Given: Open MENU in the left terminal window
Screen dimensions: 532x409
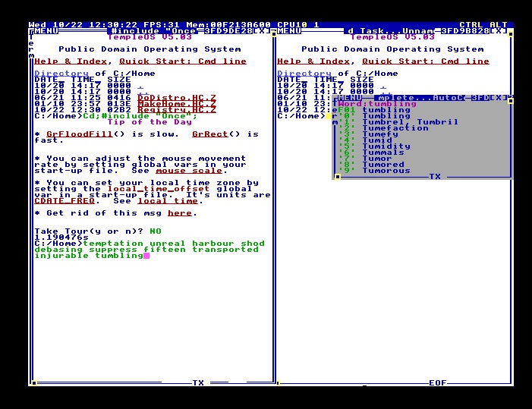Looking at the screenshot, I should [x=46, y=31].
